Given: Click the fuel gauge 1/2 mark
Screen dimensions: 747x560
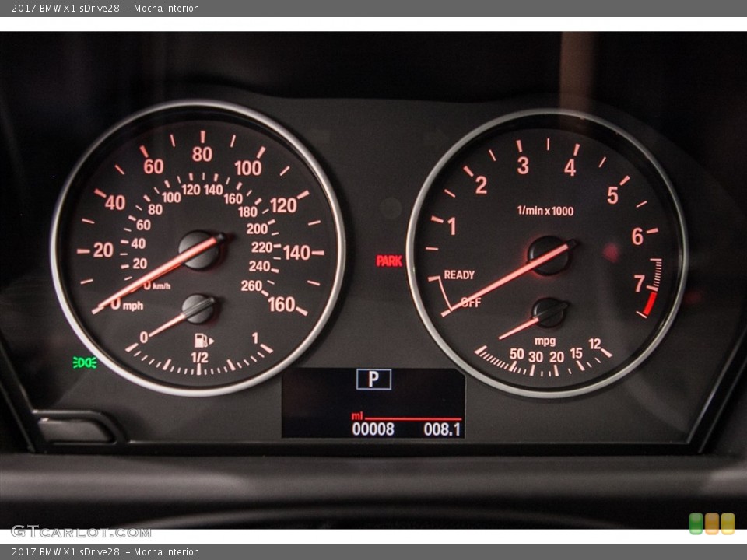Looking at the screenshot, I should 199,358.
